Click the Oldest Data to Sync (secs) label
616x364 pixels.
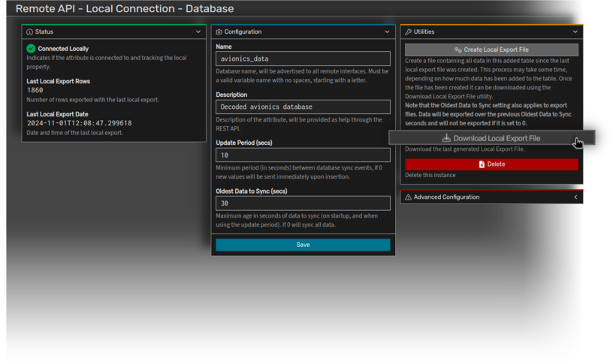point(252,191)
